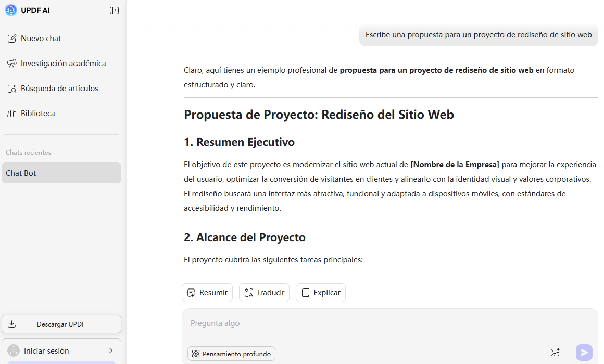Collapse the sidebar with the panel icon

(114, 10)
